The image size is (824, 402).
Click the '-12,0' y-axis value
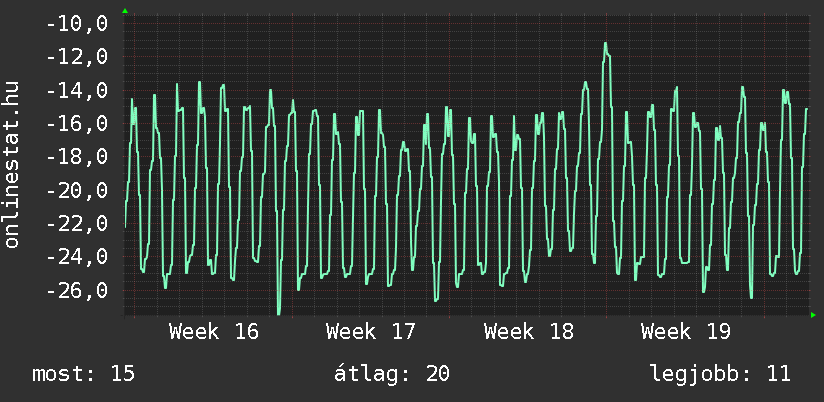coord(77,57)
